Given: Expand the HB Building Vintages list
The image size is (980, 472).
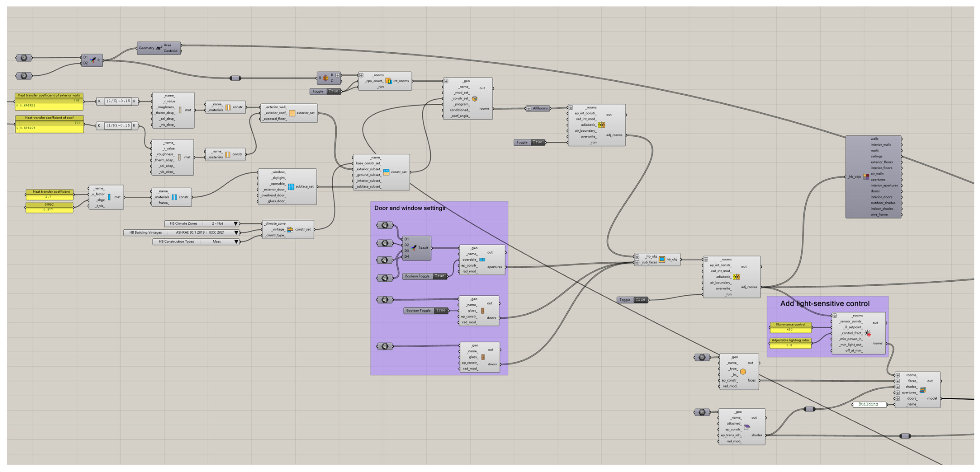Looking at the screenshot, I should pyautogui.click(x=236, y=233).
